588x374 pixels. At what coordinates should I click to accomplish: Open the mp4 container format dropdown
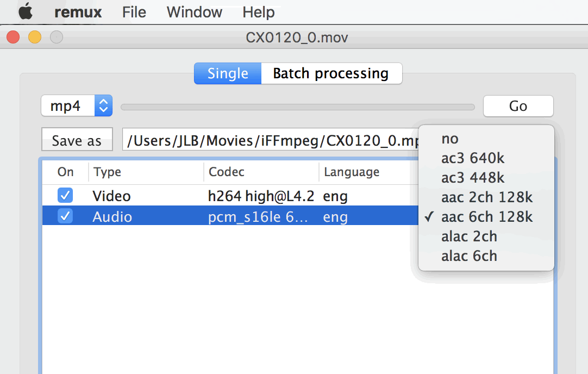tap(77, 106)
